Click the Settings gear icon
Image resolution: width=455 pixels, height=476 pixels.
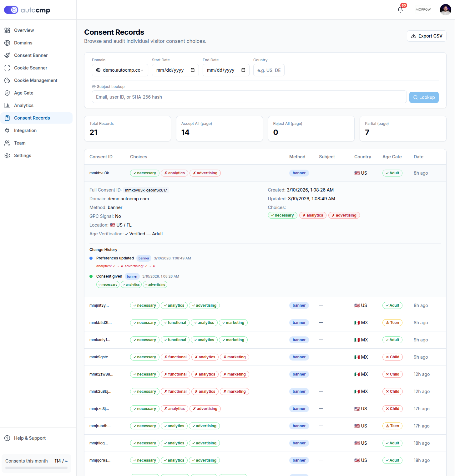click(7, 156)
